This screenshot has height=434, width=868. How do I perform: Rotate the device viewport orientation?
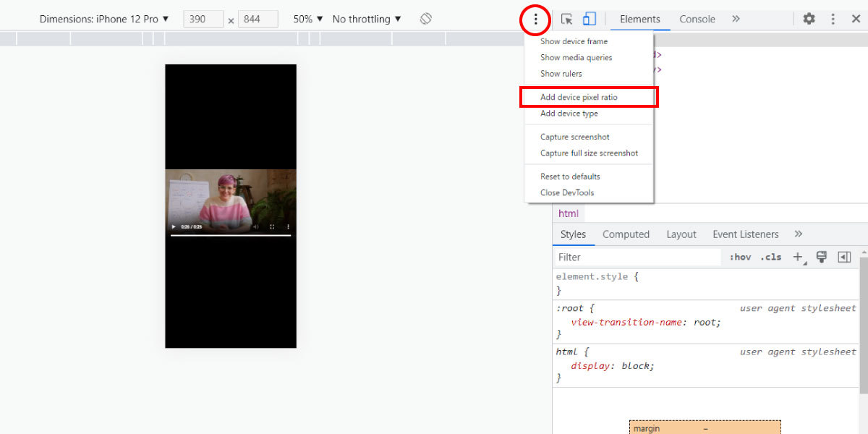426,19
